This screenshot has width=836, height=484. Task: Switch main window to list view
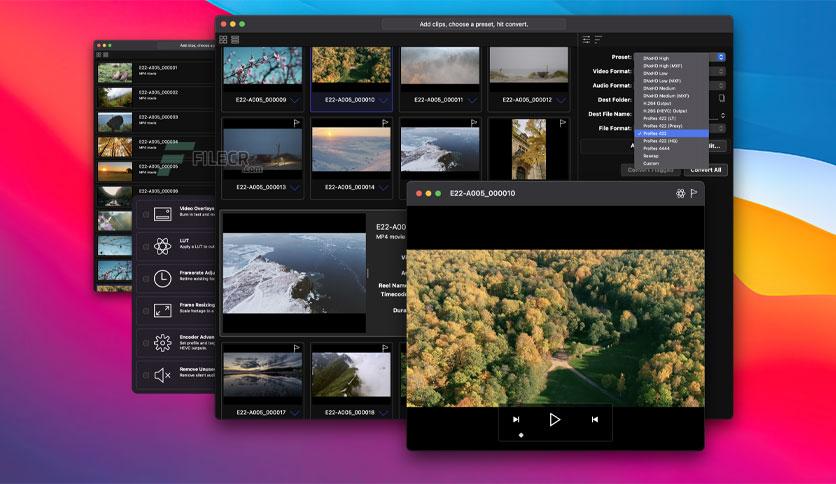235,39
